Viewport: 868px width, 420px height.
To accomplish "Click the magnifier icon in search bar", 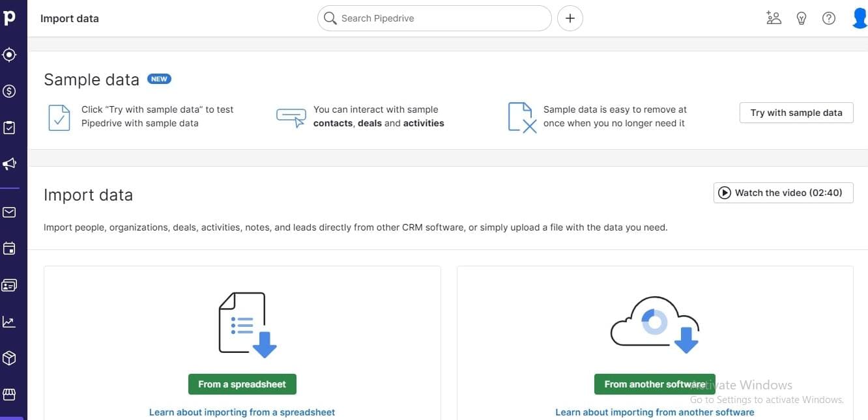I will [330, 18].
